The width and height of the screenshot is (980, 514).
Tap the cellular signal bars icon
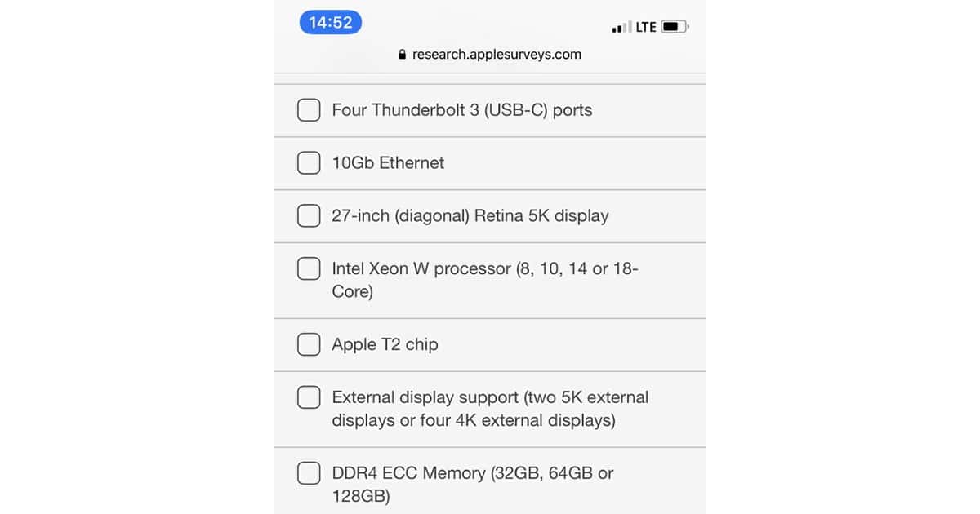621,28
